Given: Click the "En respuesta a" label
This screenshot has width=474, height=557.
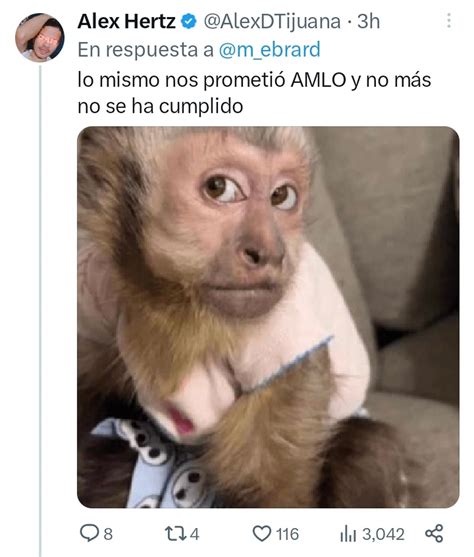Looking at the screenshot, I should click(145, 49).
